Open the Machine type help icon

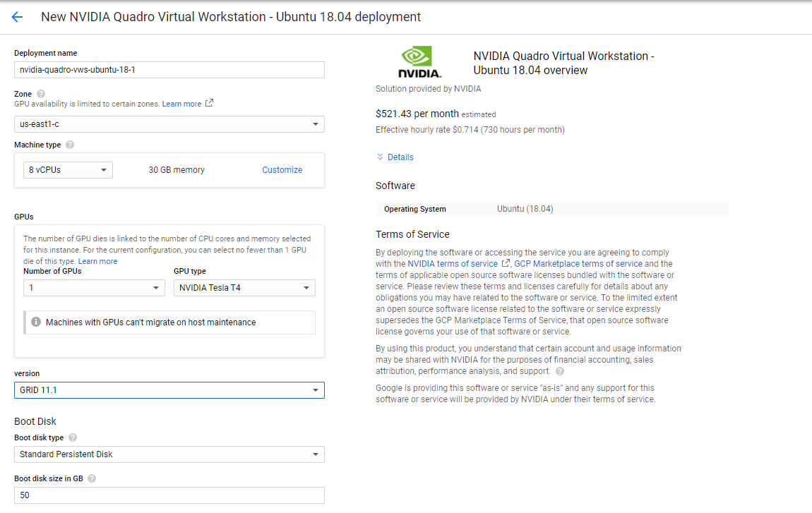(70, 145)
